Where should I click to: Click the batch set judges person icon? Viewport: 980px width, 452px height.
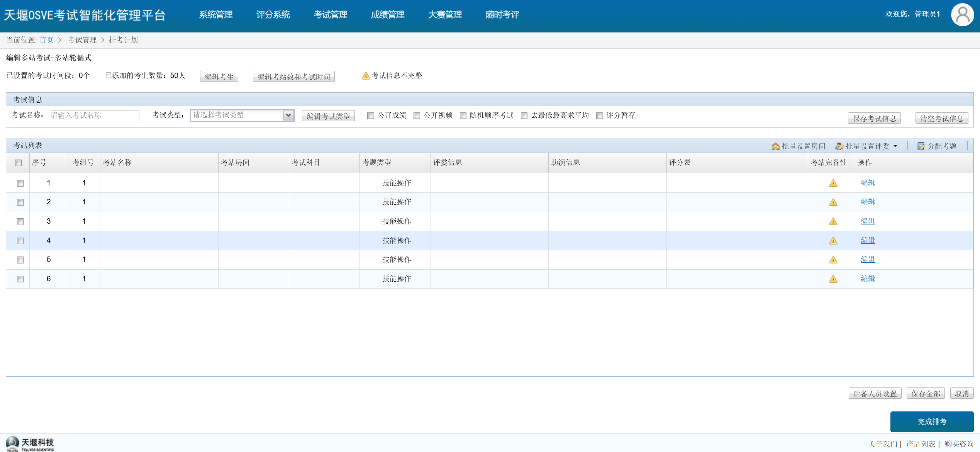click(x=839, y=146)
